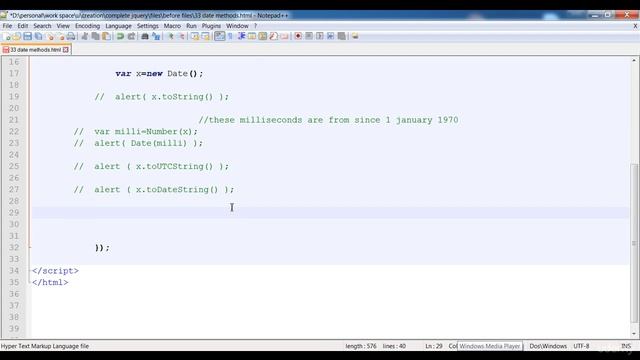Place the cursor on line 17 'var x=new Date();'
The width and height of the screenshot is (640, 360).
tap(159, 73)
